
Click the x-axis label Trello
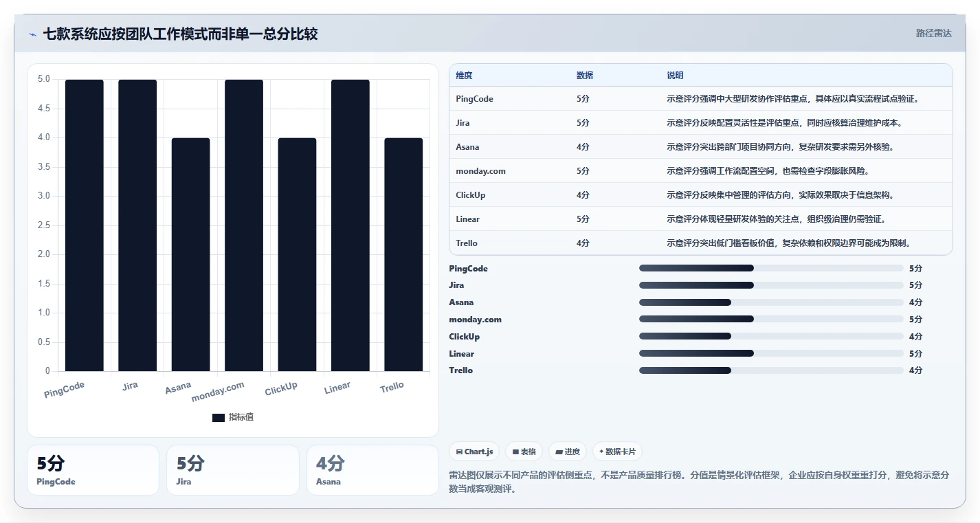pyautogui.click(x=392, y=388)
